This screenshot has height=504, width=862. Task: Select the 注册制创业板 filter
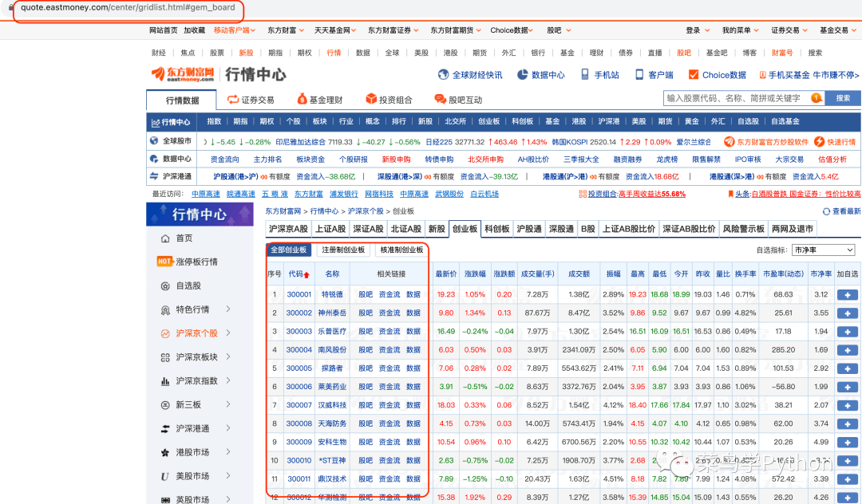coord(343,250)
